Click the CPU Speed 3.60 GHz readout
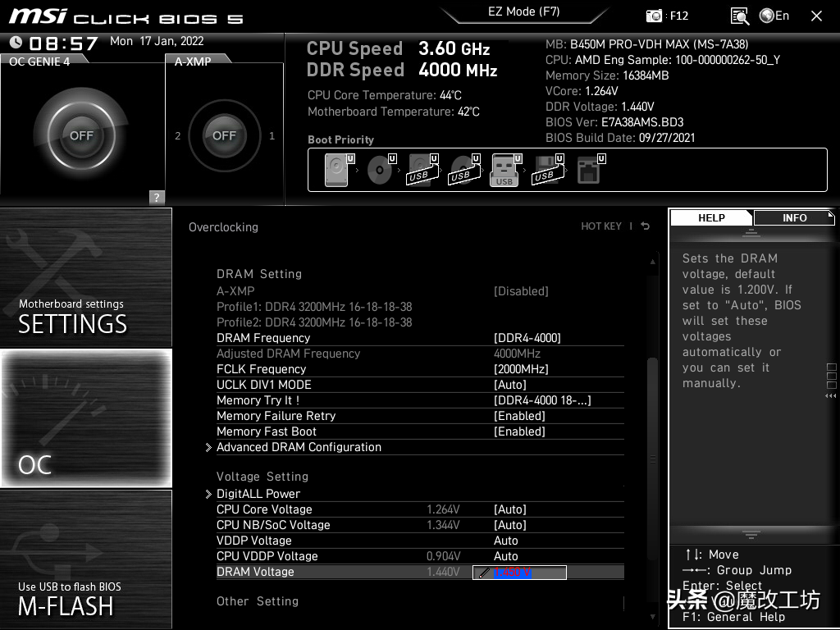Viewport: 840px width, 630px height. point(398,48)
